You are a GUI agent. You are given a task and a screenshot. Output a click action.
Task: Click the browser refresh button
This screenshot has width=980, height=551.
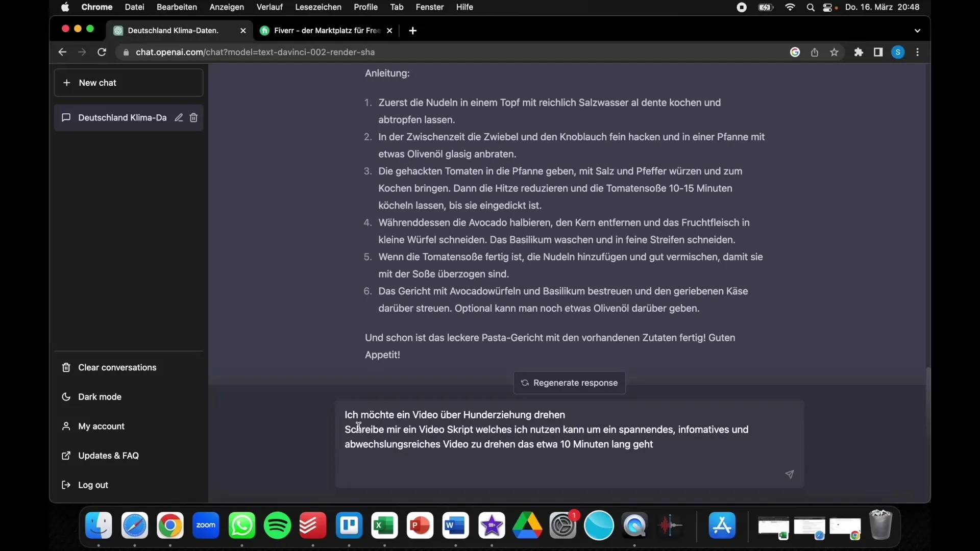102,52
